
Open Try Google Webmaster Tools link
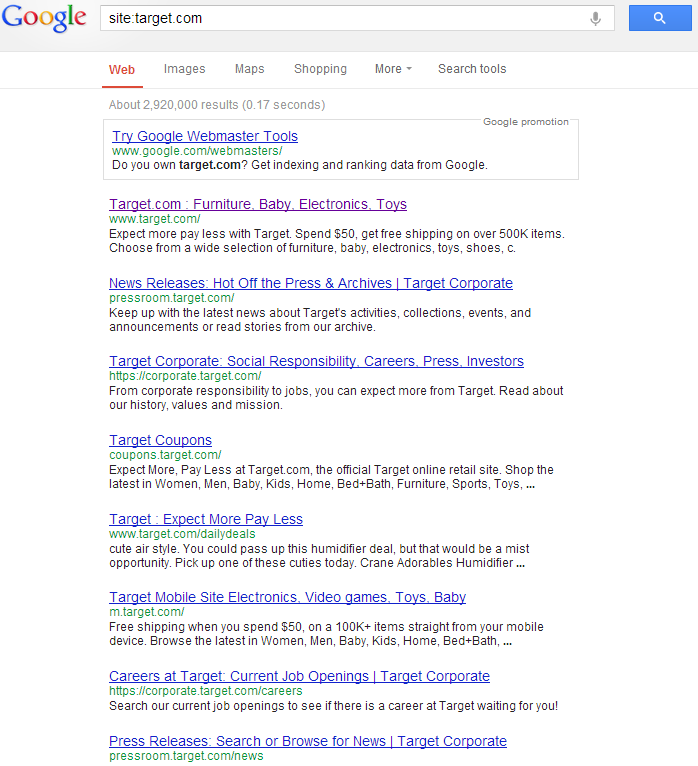pos(205,136)
